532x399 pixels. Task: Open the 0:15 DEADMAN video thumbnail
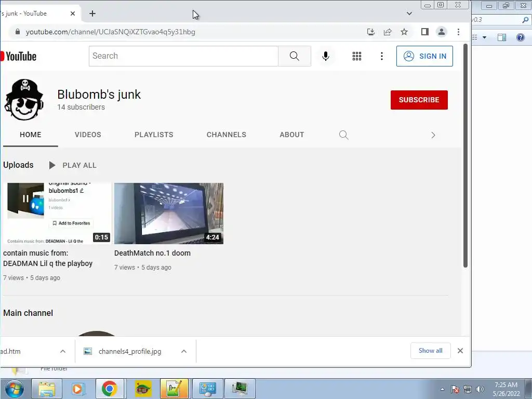[57, 214]
